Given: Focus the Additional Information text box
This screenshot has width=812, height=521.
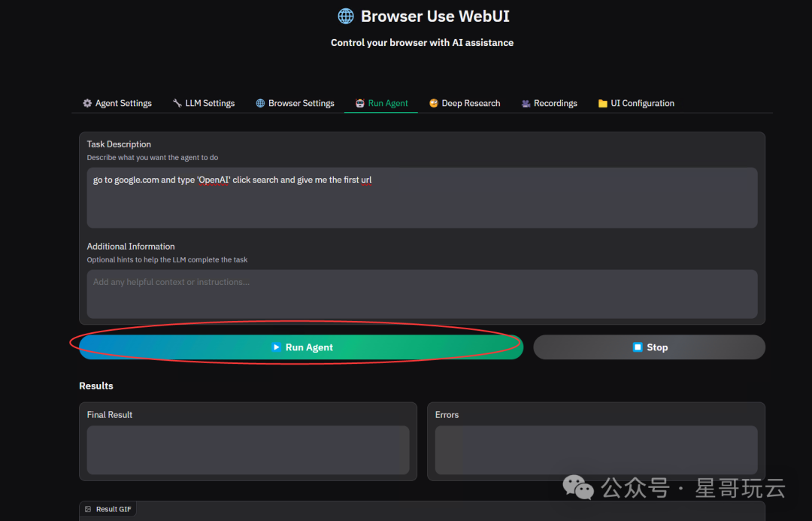Looking at the screenshot, I should tap(422, 294).
